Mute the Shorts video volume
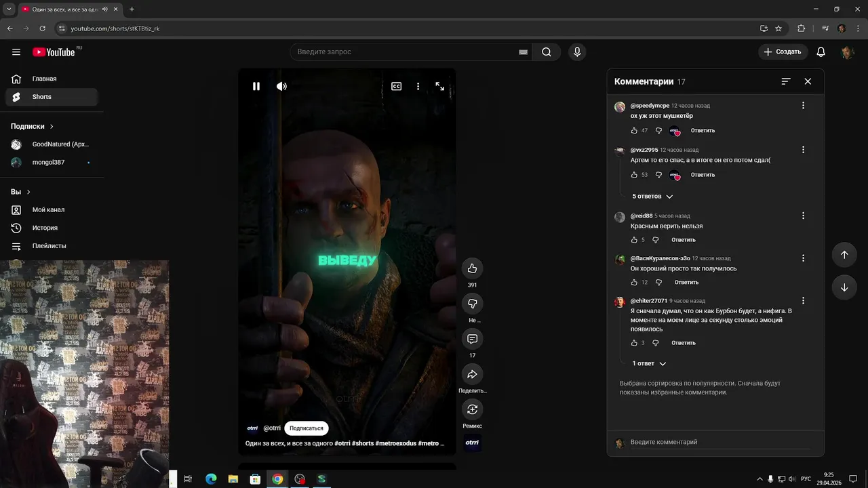Screen dimensions: 868x488 (x=281, y=86)
